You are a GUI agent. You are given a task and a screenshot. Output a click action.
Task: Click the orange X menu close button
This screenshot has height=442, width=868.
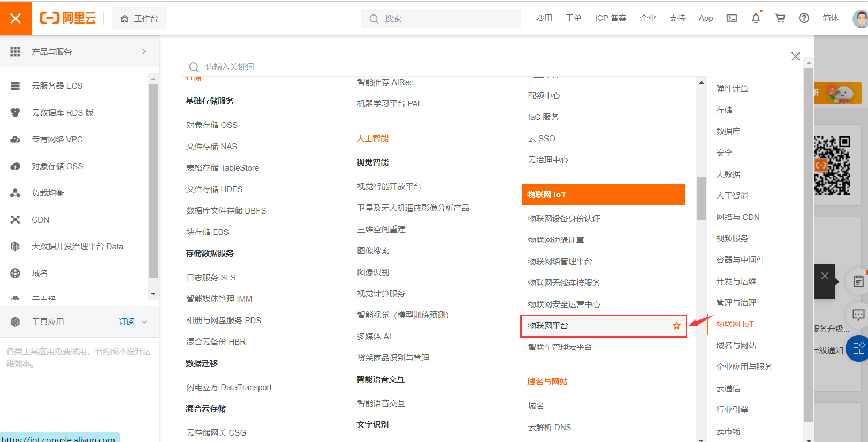click(x=16, y=18)
